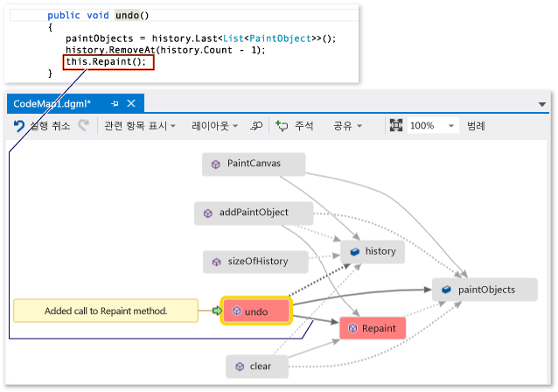558x392 pixels.
Task: Select the red Repaint node label
Action: 379,328
